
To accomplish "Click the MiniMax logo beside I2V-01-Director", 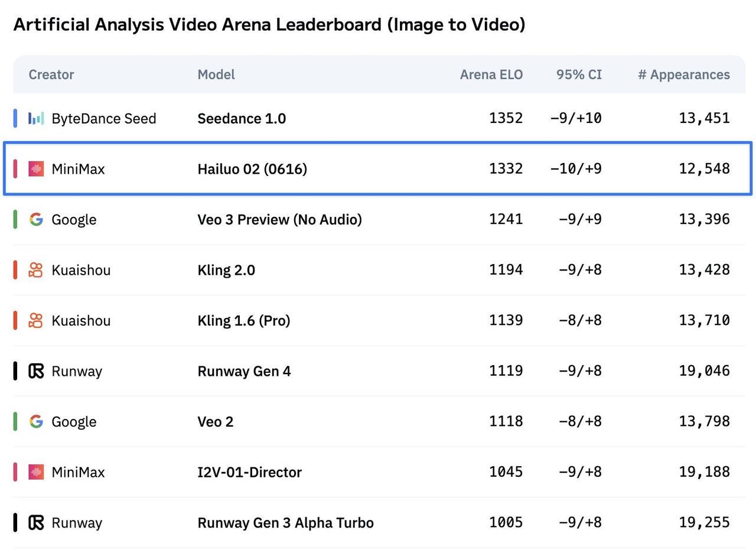I will click(36, 472).
